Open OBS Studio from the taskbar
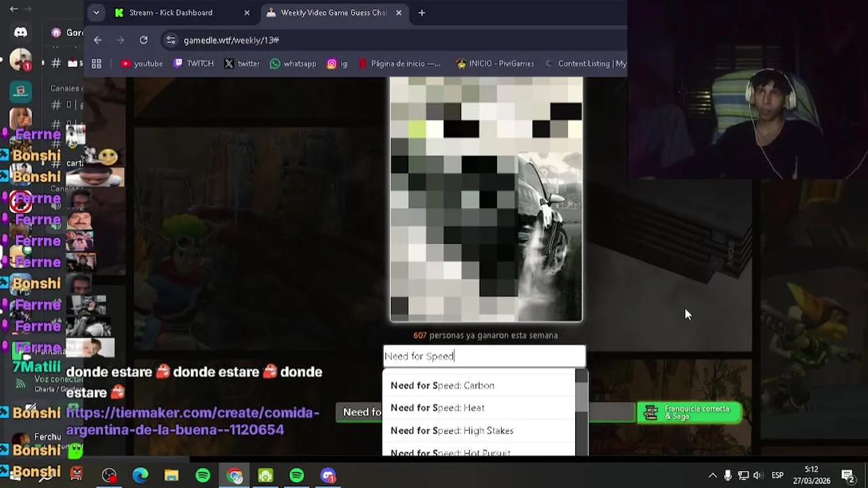The height and width of the screenshot is (488, 868). pyautogui.click(x=109, y=476)
